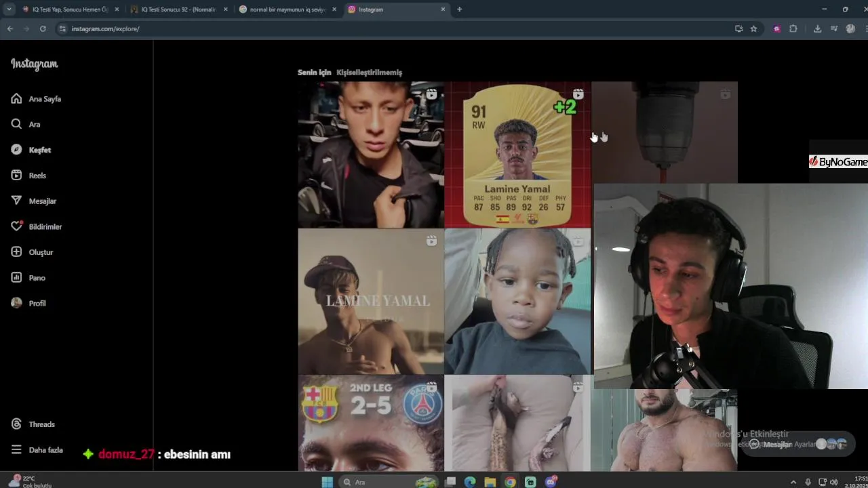Open File Explorer from taskbar
Viewport: 868px width, 488px height.
[x=490, y=482]
